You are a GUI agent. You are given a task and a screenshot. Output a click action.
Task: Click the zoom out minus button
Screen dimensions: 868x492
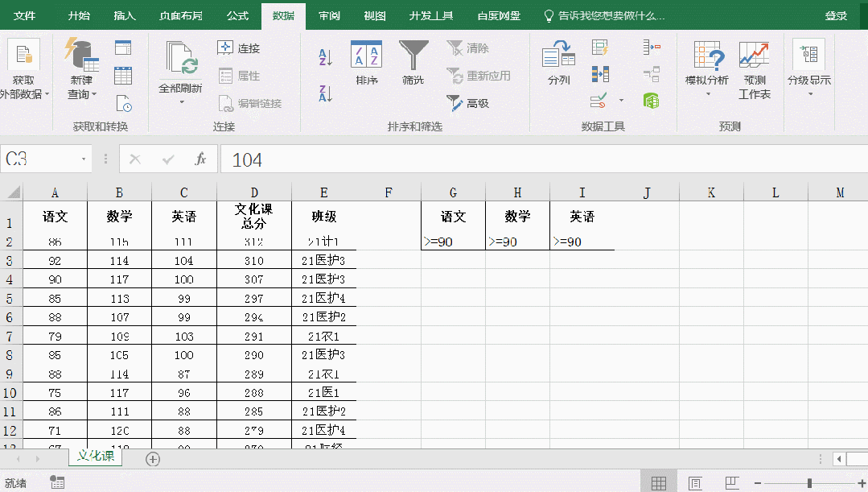point(757,483)
